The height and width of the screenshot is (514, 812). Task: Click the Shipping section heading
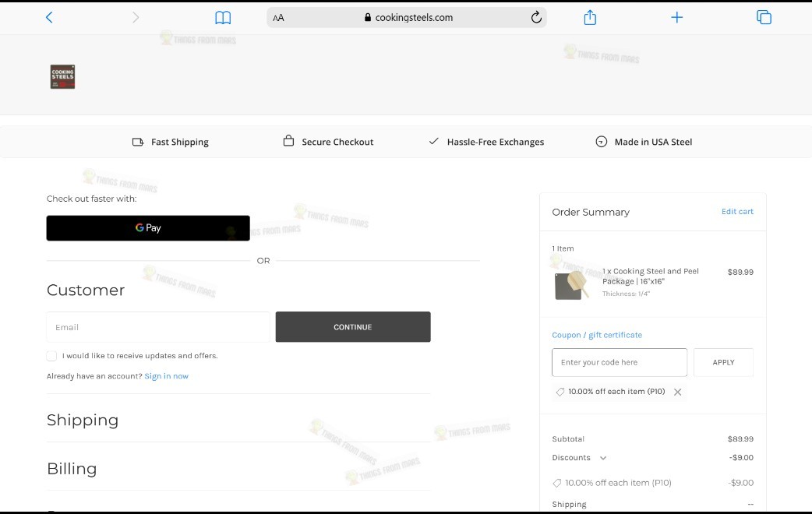pos(83,420)
